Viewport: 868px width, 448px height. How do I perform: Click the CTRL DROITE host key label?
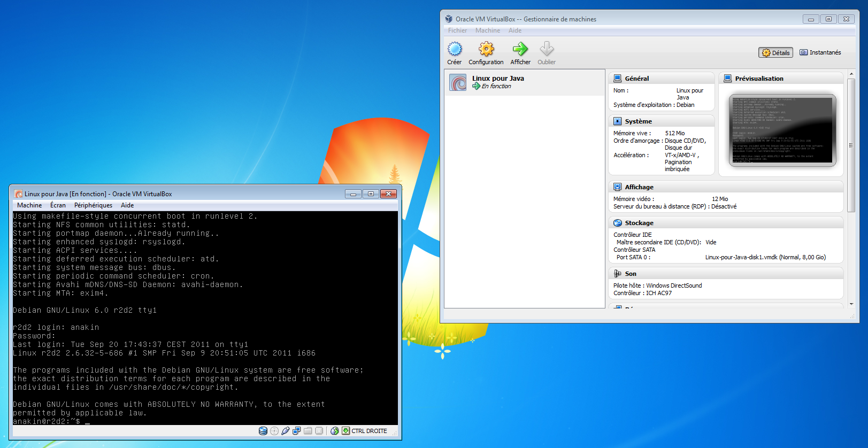369,431
